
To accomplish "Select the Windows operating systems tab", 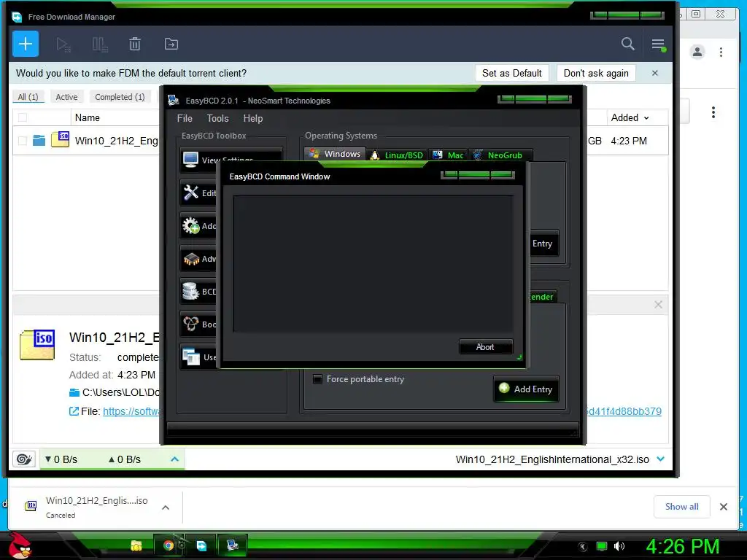I will click(x=336, y=154).
